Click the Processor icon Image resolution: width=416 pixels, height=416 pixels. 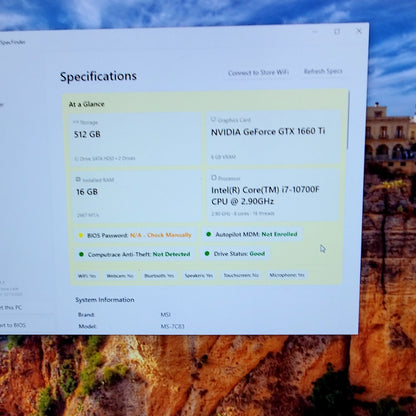[214, 178]
